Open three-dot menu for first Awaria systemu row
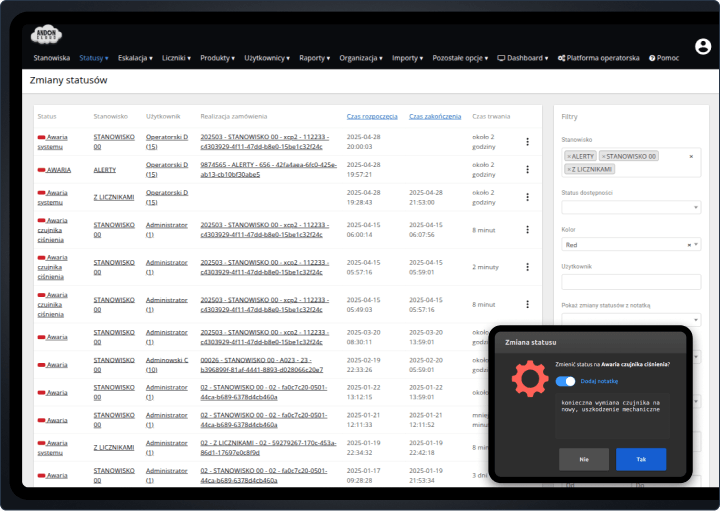 click(x=527, y=142)
